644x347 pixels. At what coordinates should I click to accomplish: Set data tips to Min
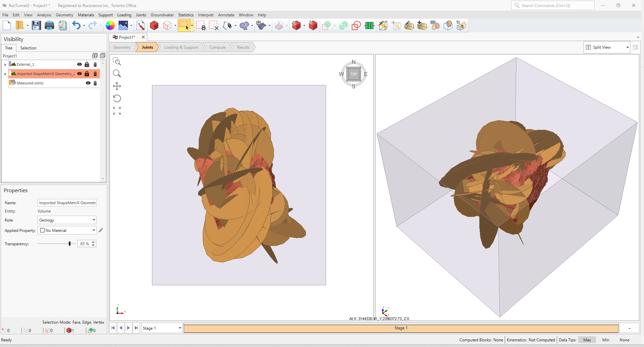[606, 340]
